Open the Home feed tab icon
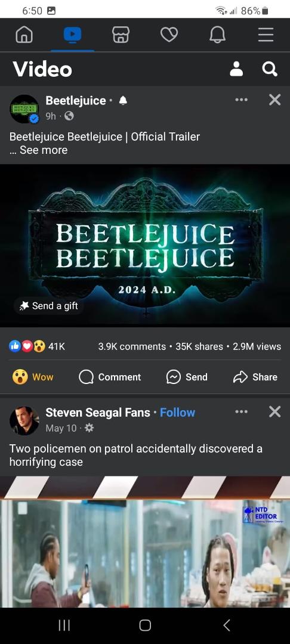The width and height of the screenshot is (290, 644). coord(24,35)
